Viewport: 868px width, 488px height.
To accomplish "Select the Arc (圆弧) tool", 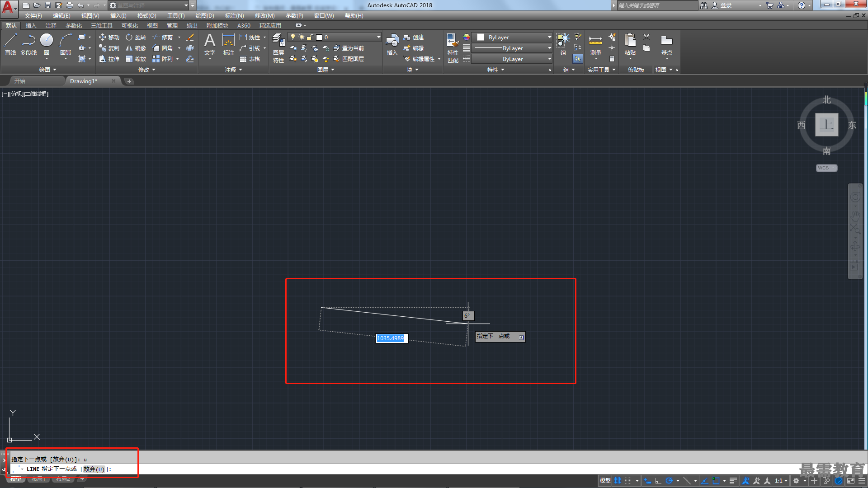I will point(66,44).
